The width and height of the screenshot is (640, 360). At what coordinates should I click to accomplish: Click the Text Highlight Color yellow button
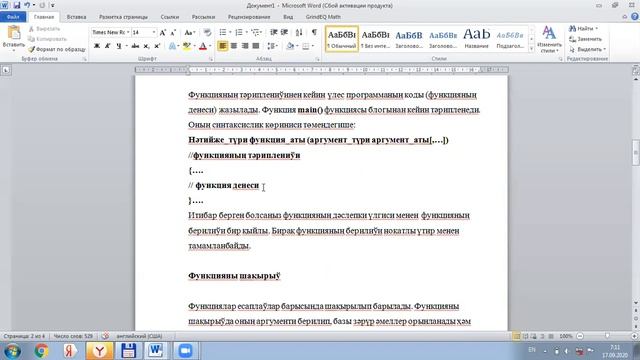187,46
